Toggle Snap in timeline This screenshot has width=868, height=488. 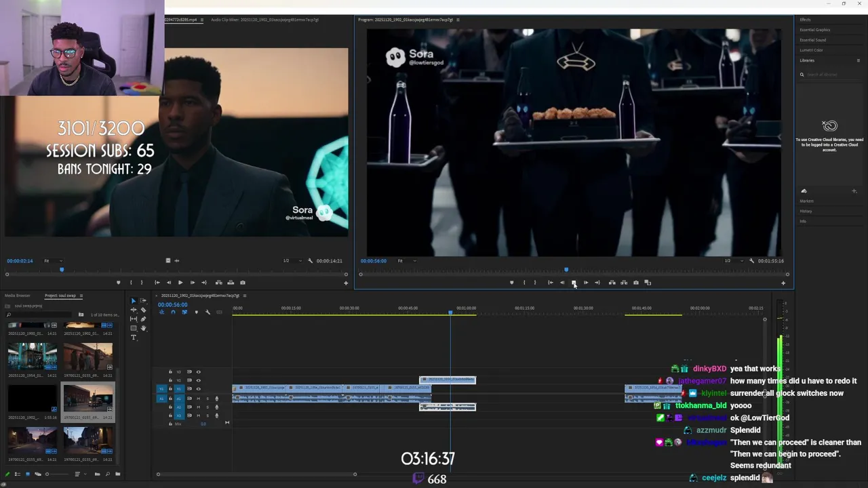tap(174, 312)
